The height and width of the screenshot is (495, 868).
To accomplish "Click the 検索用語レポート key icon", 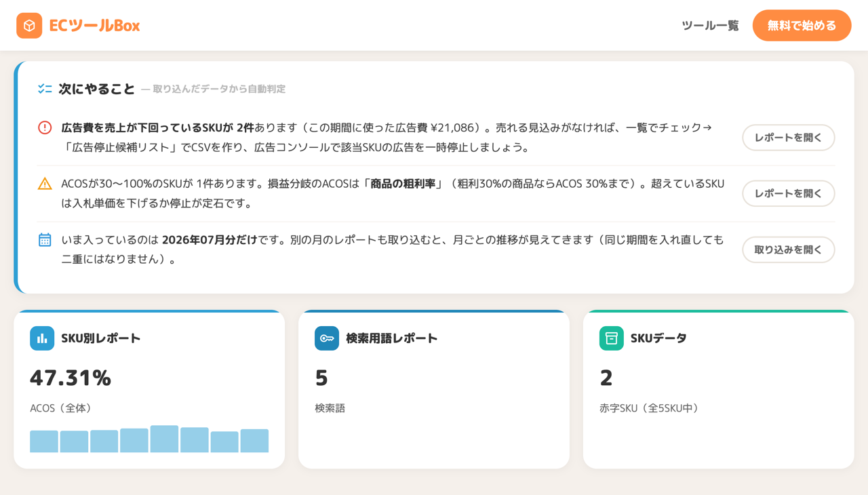I will (x=327, y=338).
